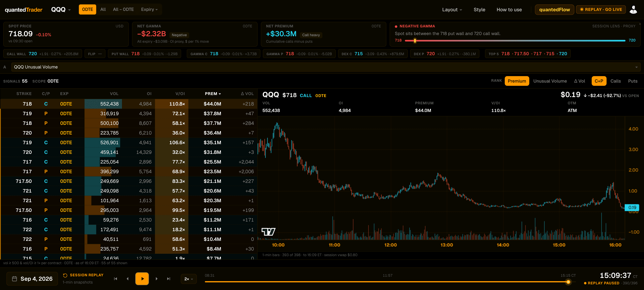644x290 pixels.
Task: Open the 2× replay speed dropdown
Action: pos(189,279)
